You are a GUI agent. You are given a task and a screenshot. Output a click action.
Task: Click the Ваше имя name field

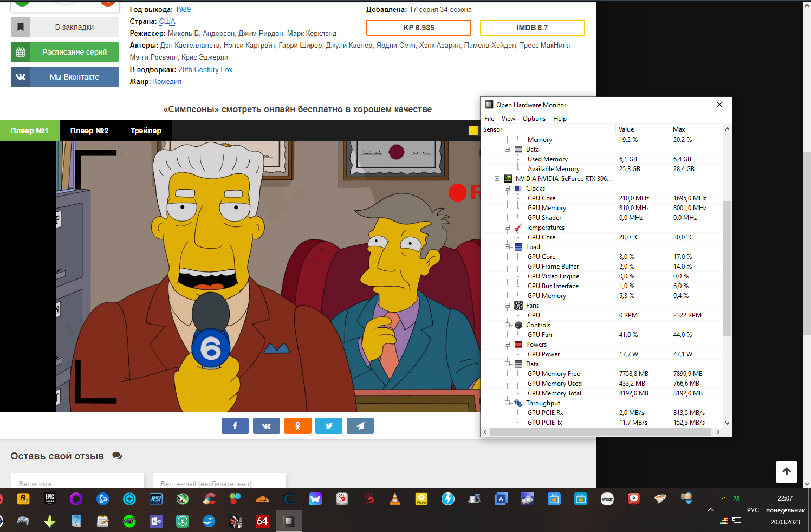tap(77, 481)
